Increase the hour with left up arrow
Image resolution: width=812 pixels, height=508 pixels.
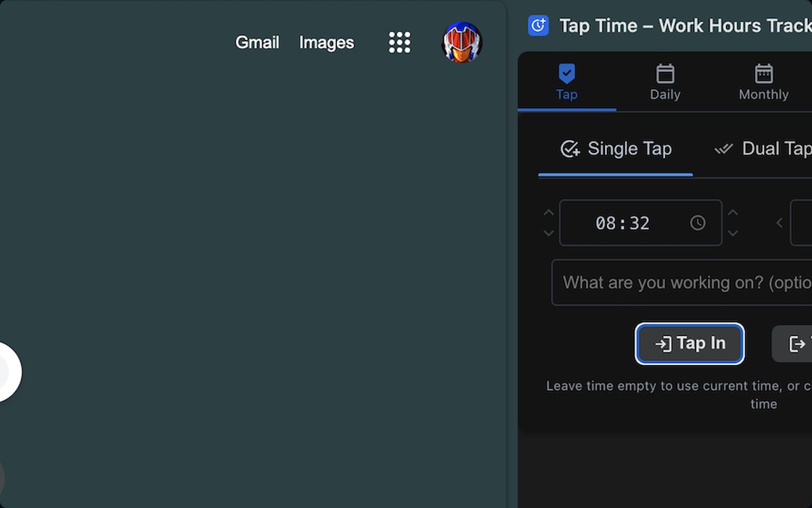(549, 213)
